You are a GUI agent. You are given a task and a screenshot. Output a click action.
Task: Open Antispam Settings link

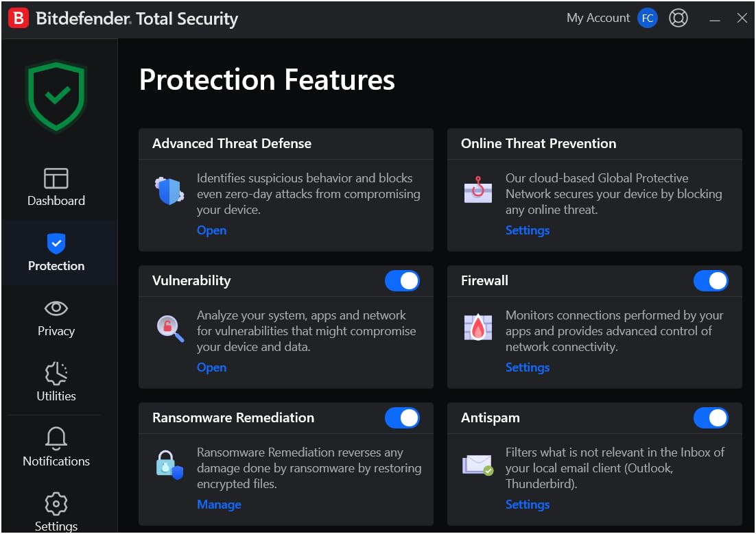tap(528, 505)
